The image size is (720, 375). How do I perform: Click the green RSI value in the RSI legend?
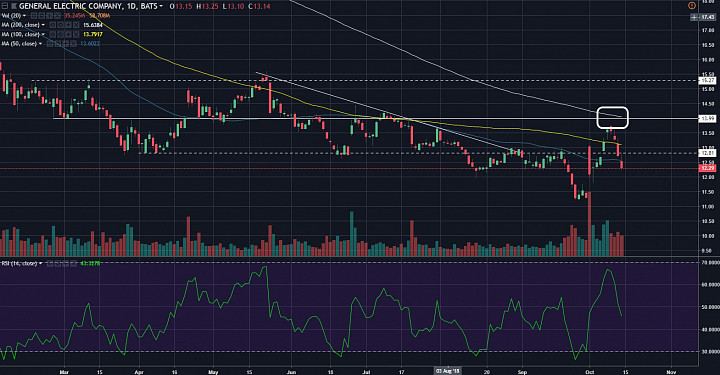[90, 263]
